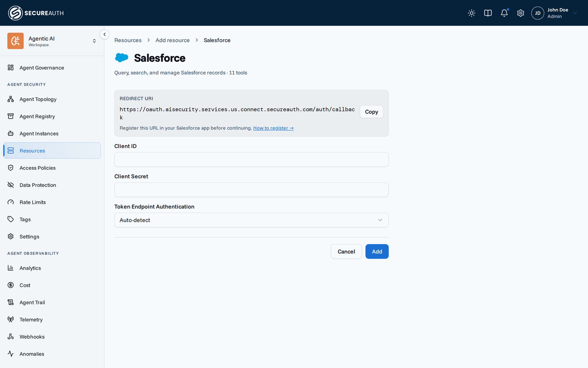Screen dimensions: 588x368
Task: Click the Tags label icon
Action: tap(11, 219)
